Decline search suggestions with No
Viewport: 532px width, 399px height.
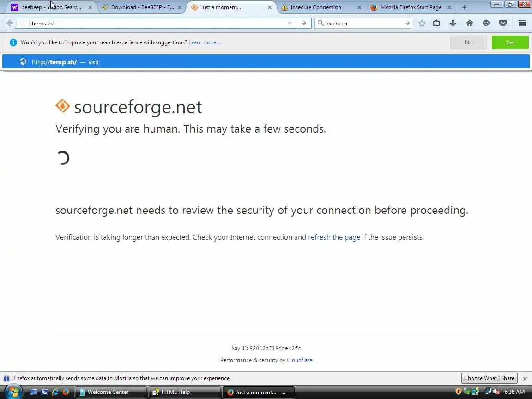[x=469, y=42]
